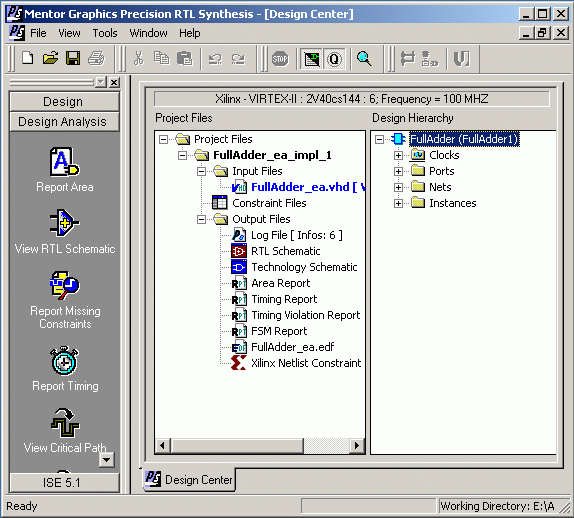Click the Save disk toolbar icon
This screenshot has width=574, height=518.
point(73,58)
